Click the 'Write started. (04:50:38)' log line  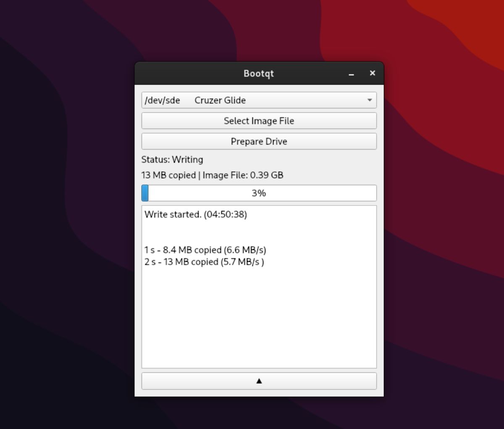(x=196, y=214)
